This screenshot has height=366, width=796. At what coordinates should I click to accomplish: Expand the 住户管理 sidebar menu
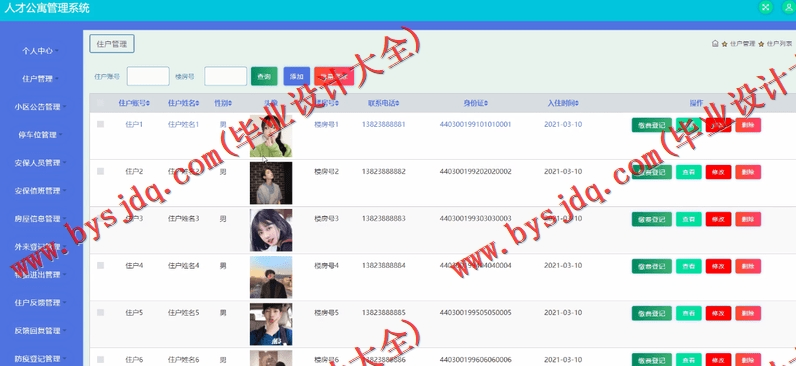(40, 79)
